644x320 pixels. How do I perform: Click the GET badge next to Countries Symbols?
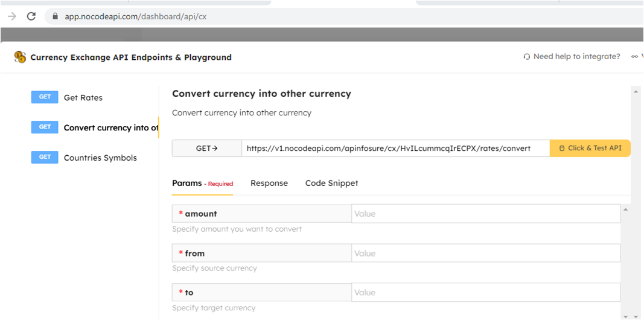(x=45, y=157)
